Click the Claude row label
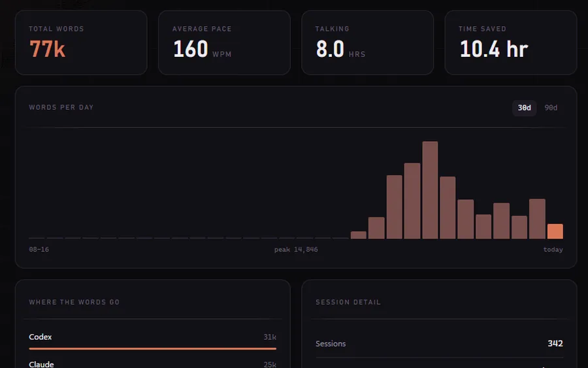Viewport: 588px width, 368px height. pos(41,364)
